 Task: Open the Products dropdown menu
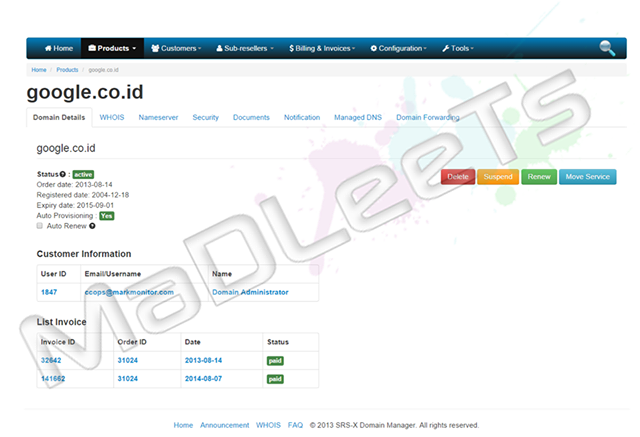[x=112, y=48]
